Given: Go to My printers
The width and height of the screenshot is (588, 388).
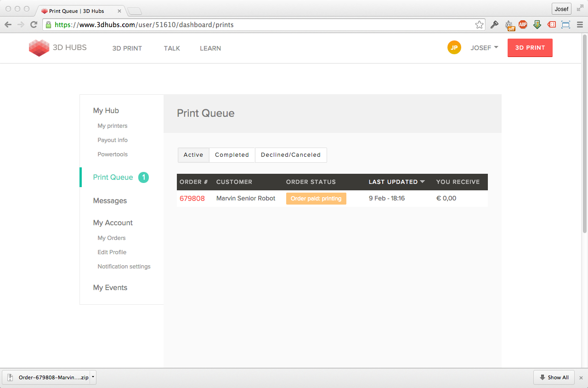Looking at the screenshot, I should tap(113, 126).
